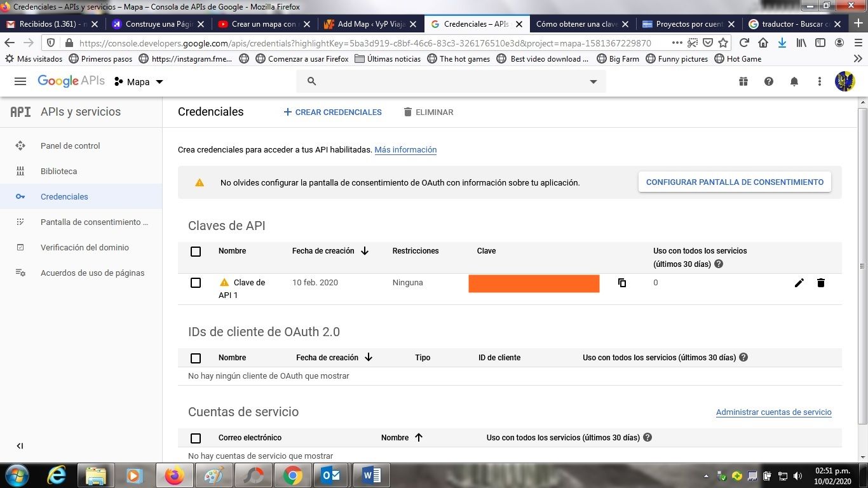Click the Firefox address bar URL

[365, 43]
